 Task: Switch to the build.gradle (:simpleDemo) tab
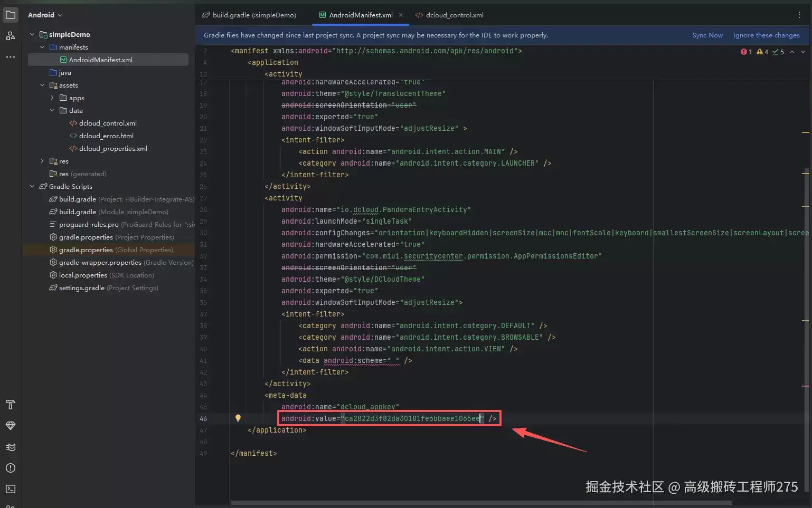(249, 15)
